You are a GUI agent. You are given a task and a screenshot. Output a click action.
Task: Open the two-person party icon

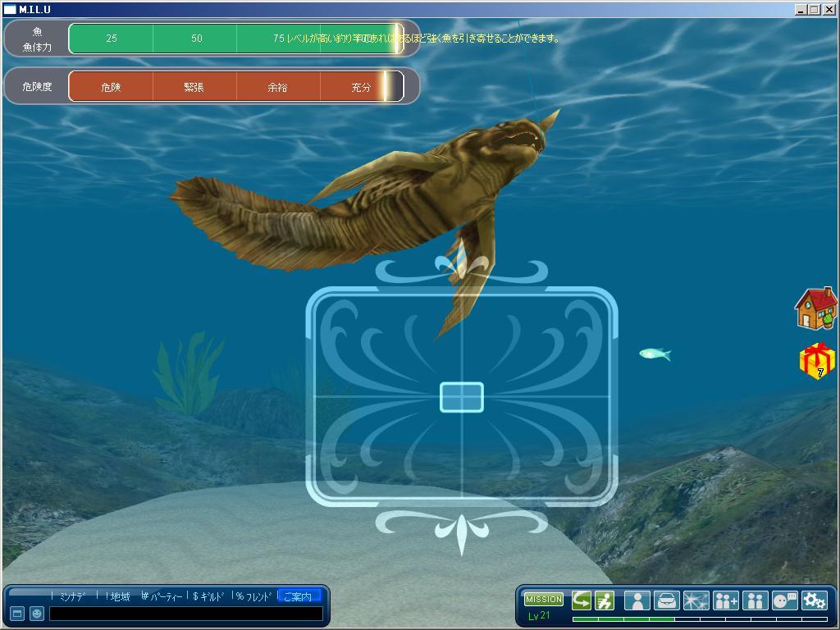point(755,600)
